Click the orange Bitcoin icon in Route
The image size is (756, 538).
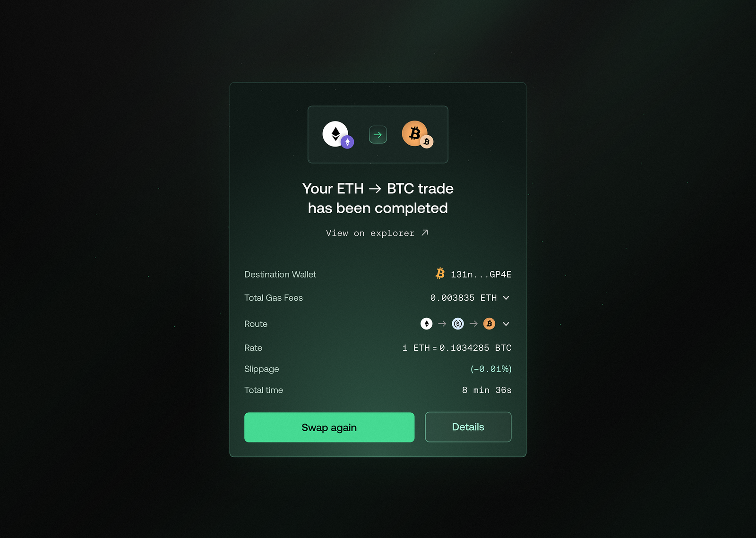pos(489,324)
